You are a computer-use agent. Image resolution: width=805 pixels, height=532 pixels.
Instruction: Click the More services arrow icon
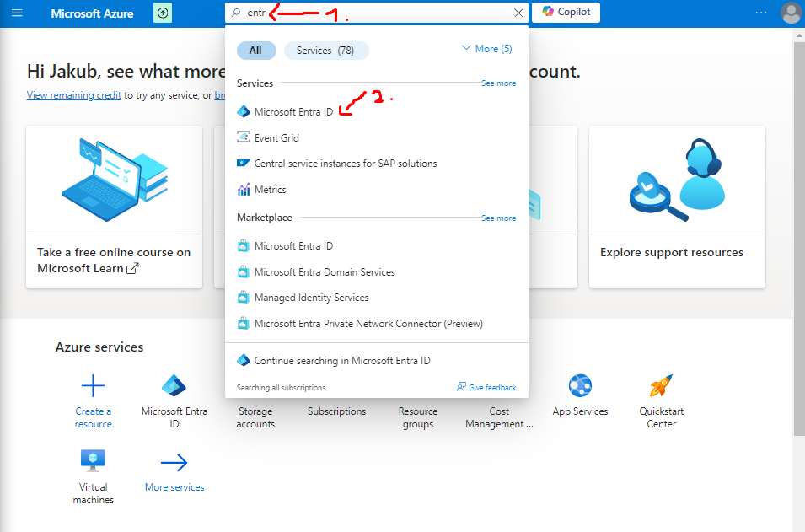174,462
